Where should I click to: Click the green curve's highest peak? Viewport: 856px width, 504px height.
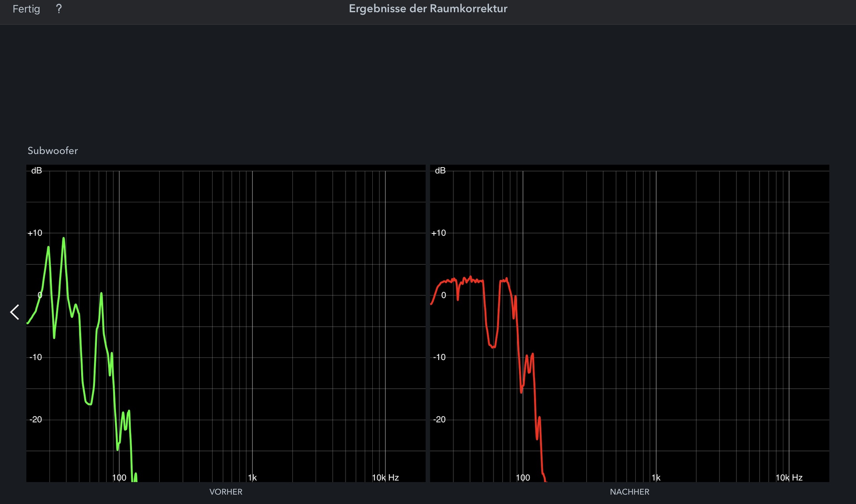63,239
